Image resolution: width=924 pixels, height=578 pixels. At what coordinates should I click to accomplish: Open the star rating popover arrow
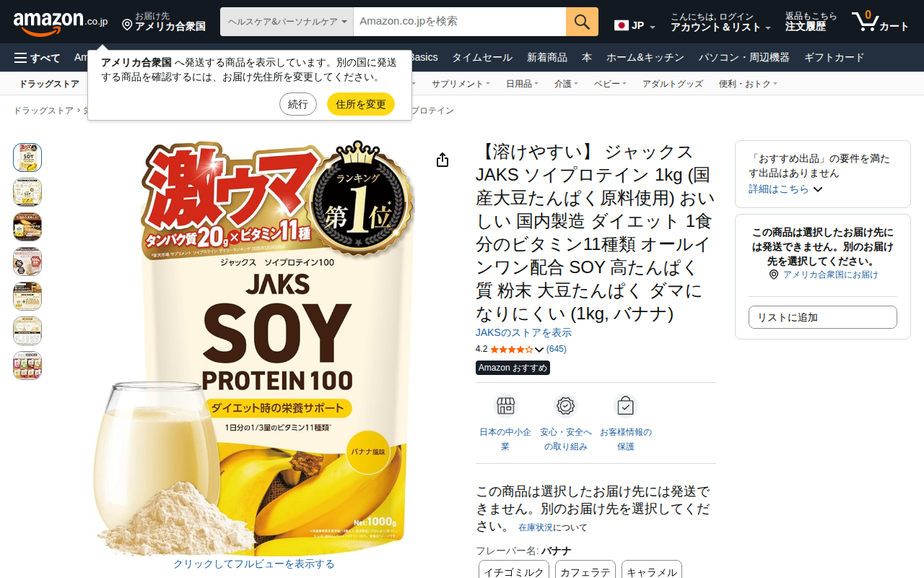(x=539, y=350)
